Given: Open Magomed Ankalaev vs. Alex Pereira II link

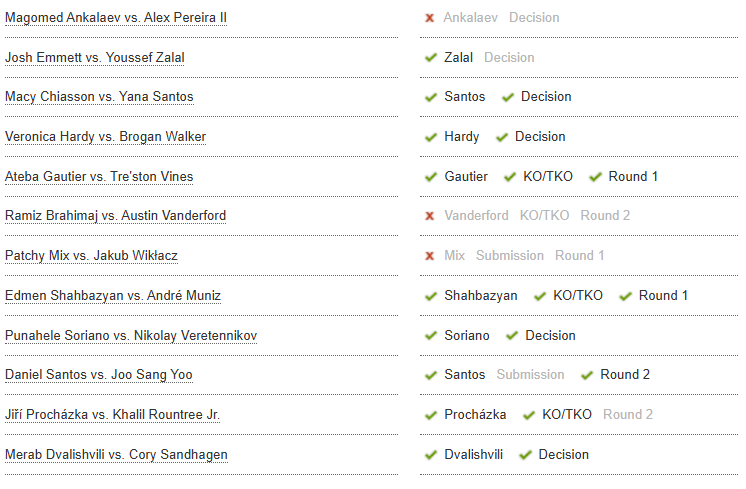Looking at the screenshot, I should tap(116, 18).
